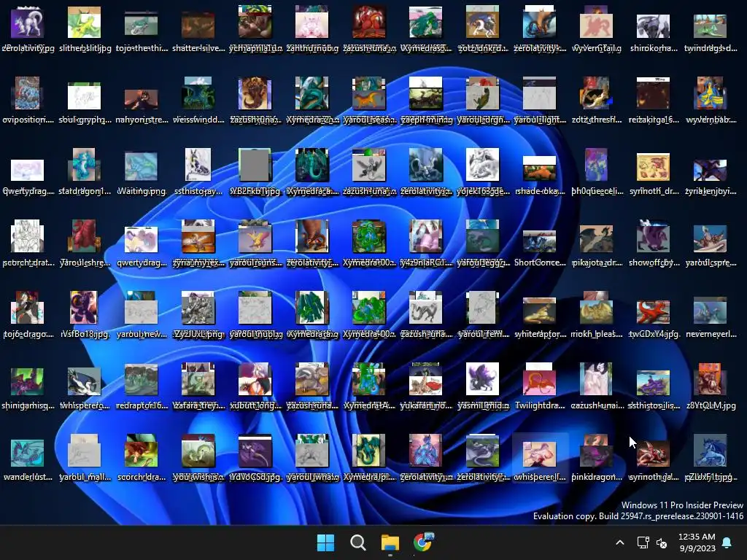747x560 pixels.
Task: Select the yasmil_mid desktop file
Action: tap(483, 386)
